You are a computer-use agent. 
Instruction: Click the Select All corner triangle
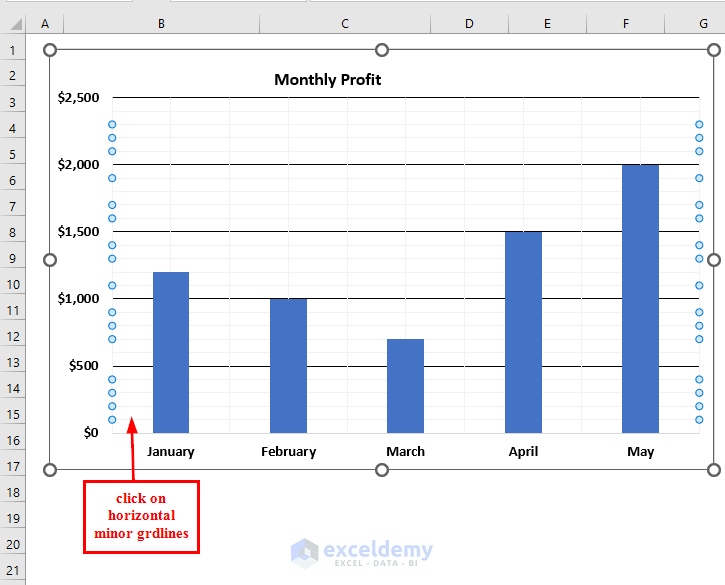tap(15, 24)
